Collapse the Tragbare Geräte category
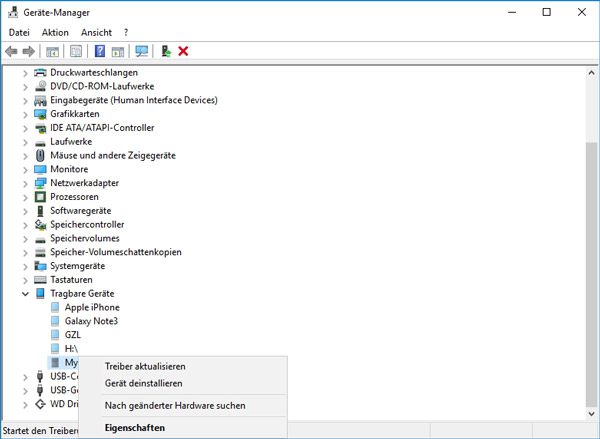 (26, 294)
